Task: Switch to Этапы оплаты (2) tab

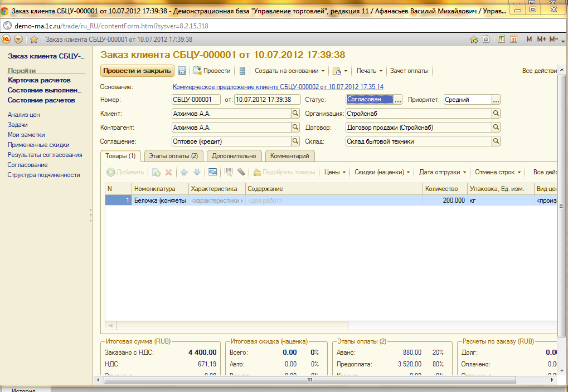Action: coord(173,156)
